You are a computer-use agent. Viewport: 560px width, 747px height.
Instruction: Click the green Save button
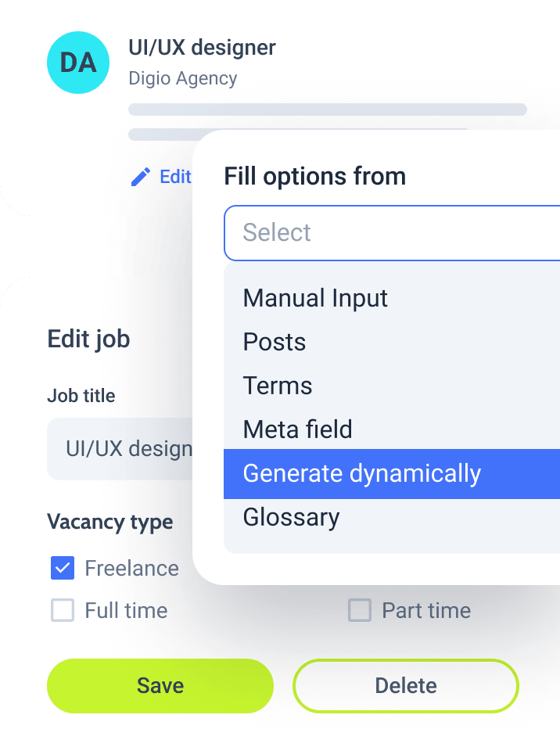[x=160, y=685]
